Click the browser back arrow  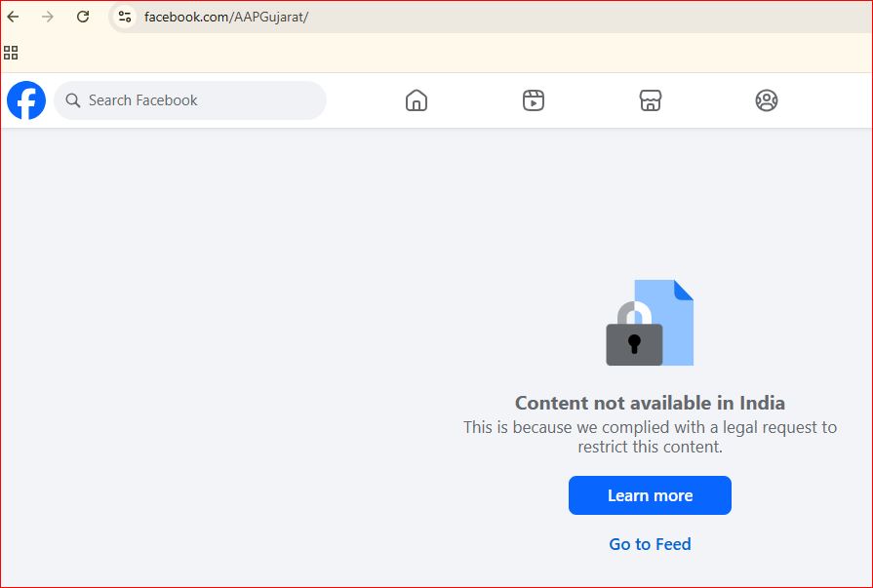click(14, 17)
